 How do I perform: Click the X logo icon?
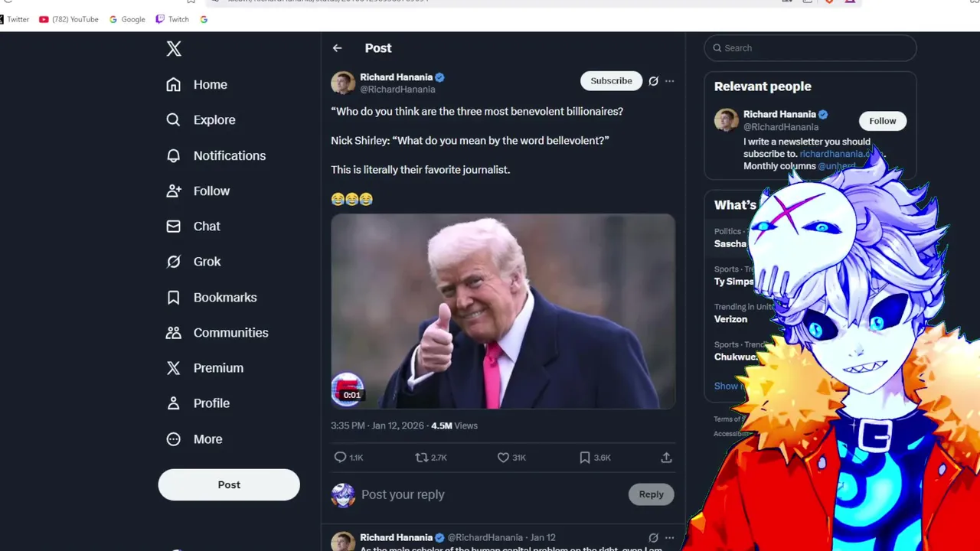[x=174, y=49]
